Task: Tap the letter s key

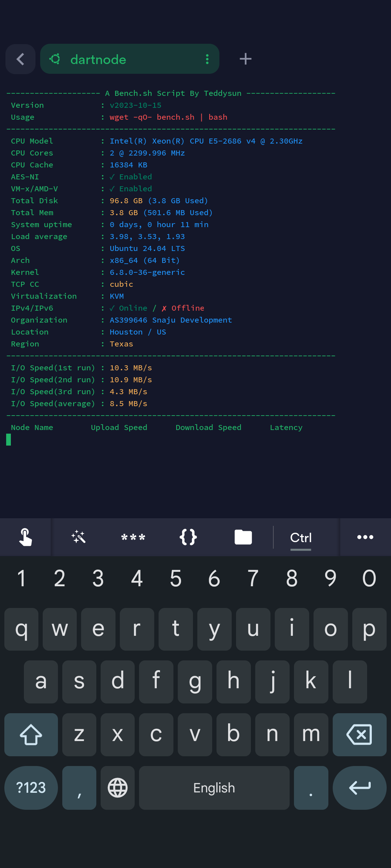Action: (x=79, y=682)
